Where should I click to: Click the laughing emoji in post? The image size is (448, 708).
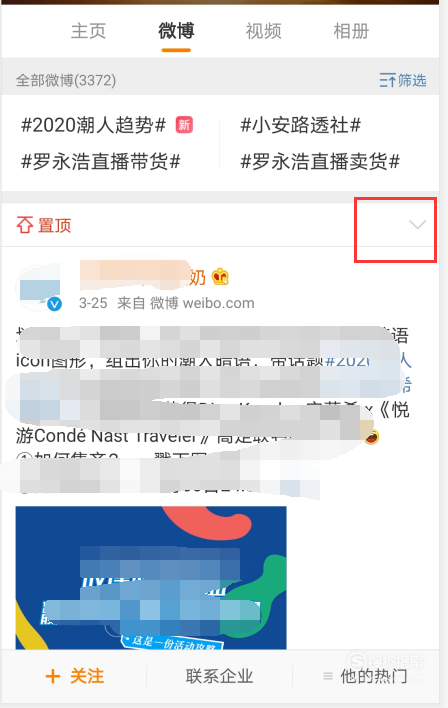(372, 436)
